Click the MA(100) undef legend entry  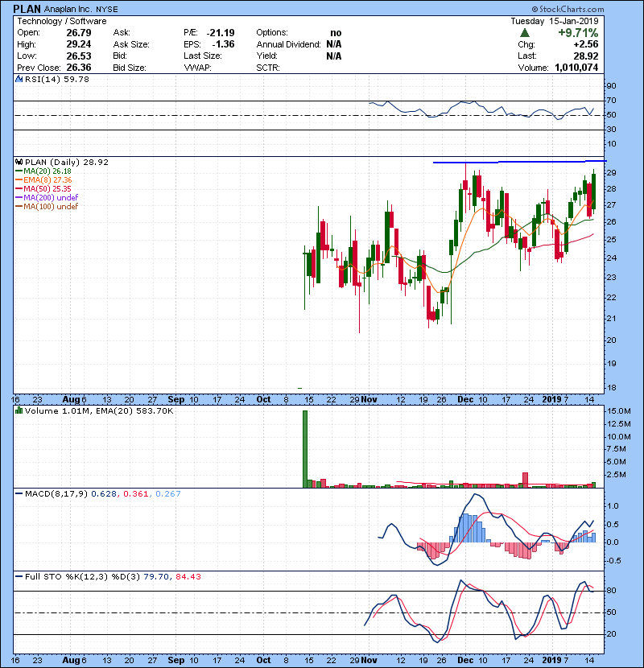(x=51, y=206)
